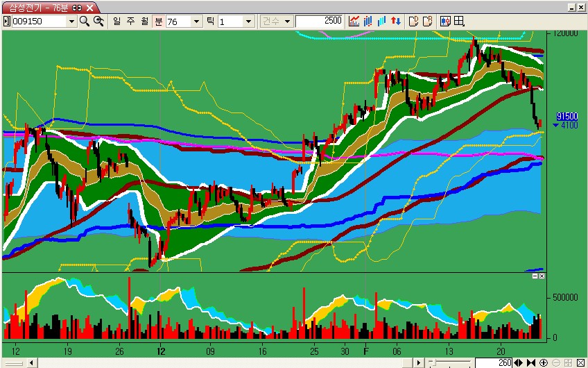Open the tick value dropdown showing 1
Screen dimensions: 588x368
pos(248,22)
